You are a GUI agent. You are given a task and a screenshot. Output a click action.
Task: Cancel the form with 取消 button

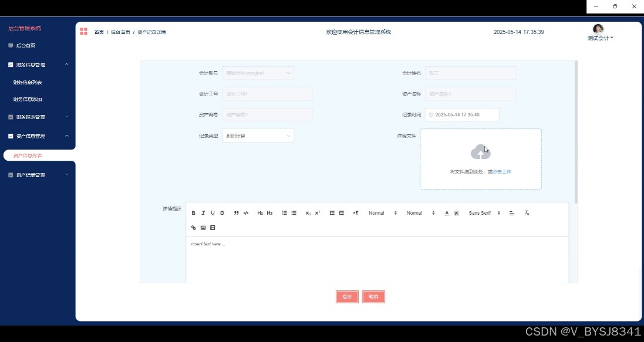(x=373, y=297)
